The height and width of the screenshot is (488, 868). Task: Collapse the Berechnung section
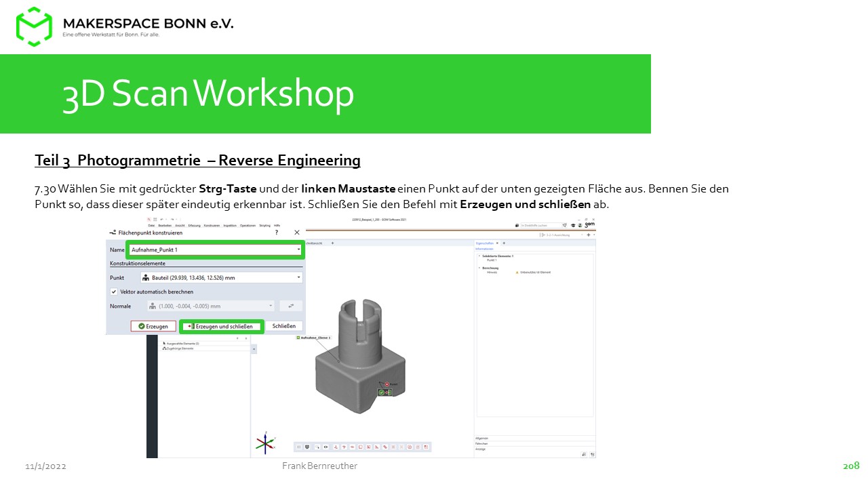(478, 268)
